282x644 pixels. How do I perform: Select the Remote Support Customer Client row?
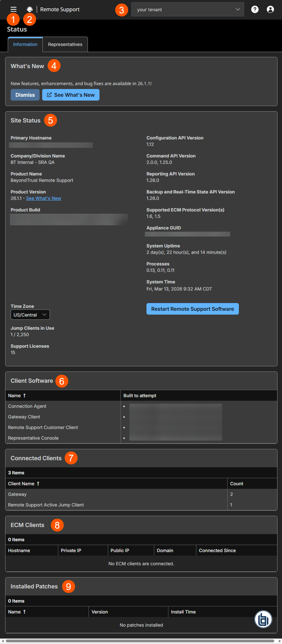141,427
